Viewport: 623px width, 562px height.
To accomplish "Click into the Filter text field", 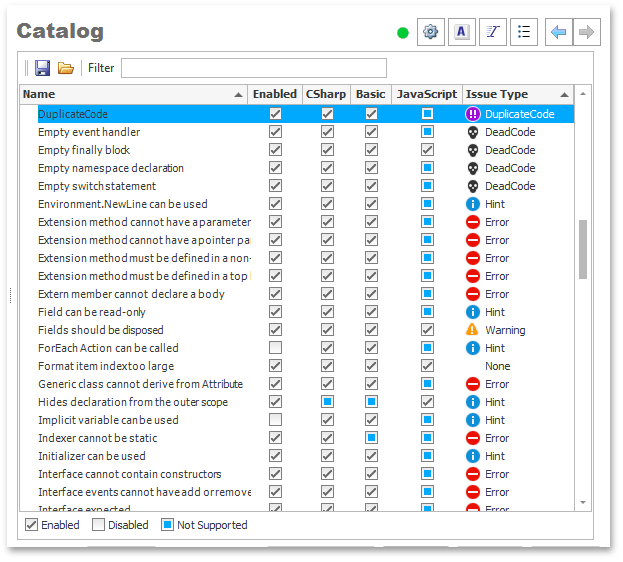I will point(254,68).
